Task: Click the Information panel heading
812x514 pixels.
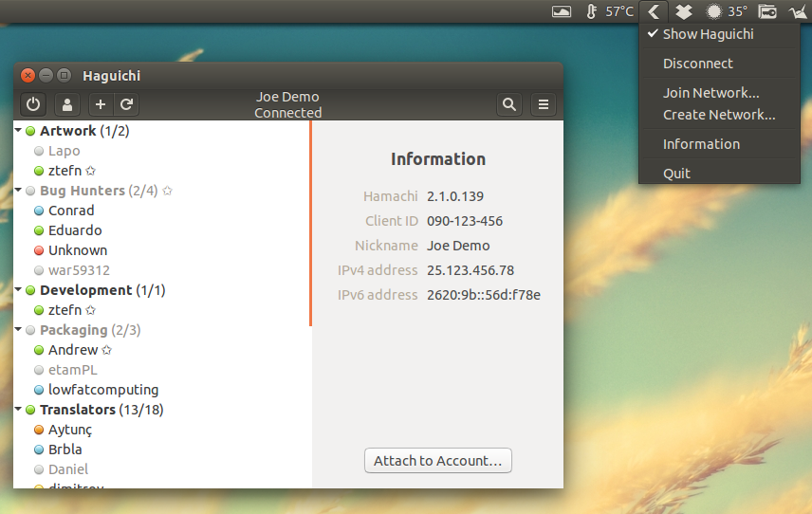Action: (x=438, y=159)
